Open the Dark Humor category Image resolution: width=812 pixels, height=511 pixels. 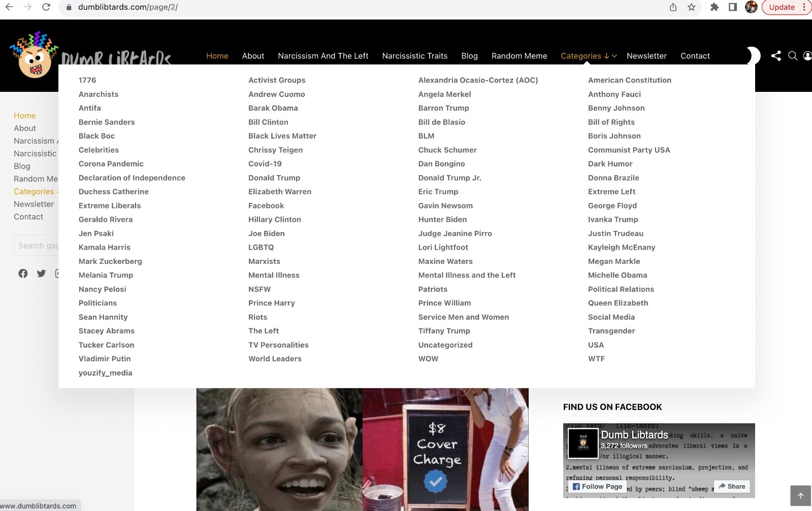tap(610, 164)
